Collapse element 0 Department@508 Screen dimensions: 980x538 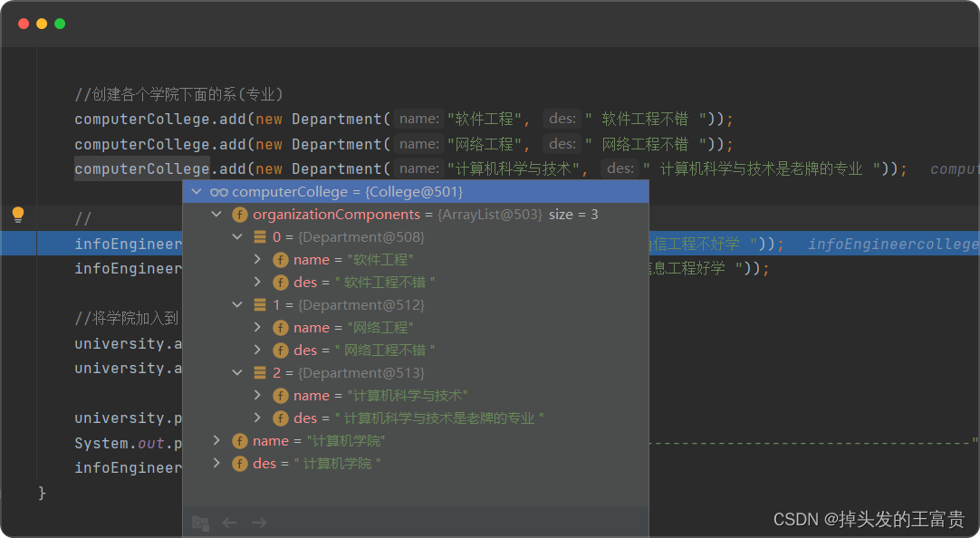pyautogui.click(x=237, y=236)
